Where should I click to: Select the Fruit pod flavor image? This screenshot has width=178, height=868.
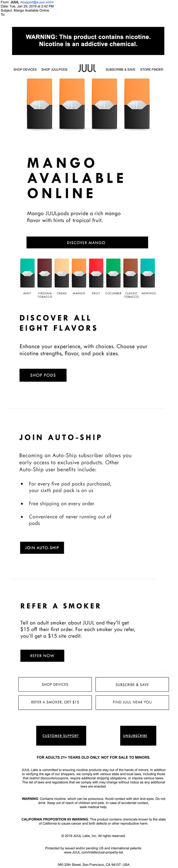pyautogui.click(x=96, y=273)
